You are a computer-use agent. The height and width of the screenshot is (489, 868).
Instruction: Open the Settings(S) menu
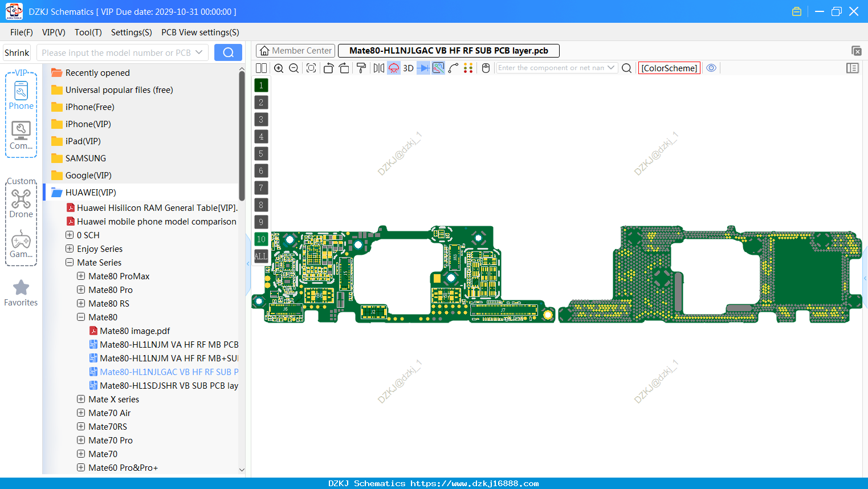click(x=132, y=32)
